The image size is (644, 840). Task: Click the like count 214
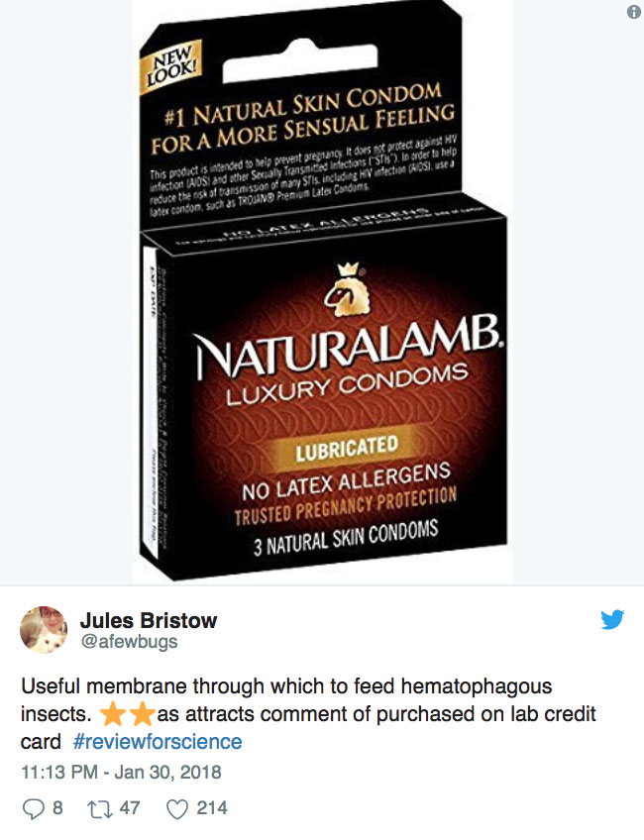click(x=212, y=808)
